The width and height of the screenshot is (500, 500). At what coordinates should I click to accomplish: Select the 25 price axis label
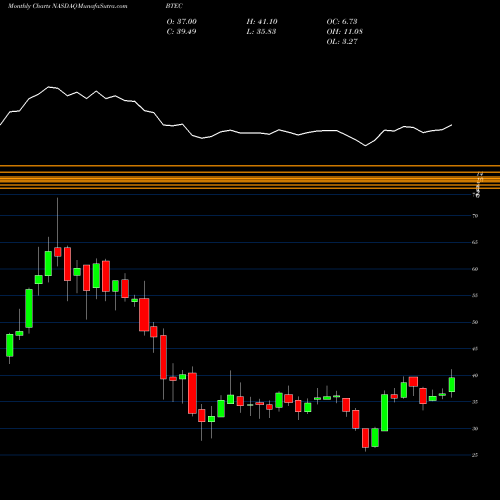coord(475,455)
